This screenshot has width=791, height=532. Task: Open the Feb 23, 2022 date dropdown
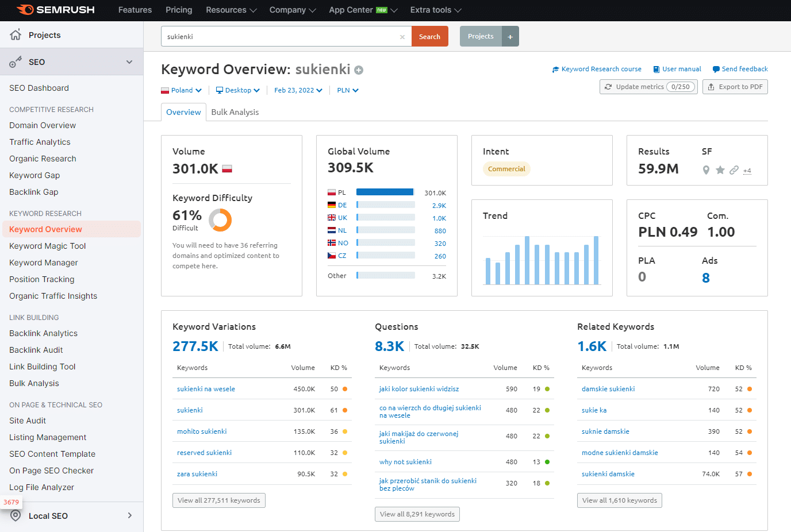click(x=298, y=90)
